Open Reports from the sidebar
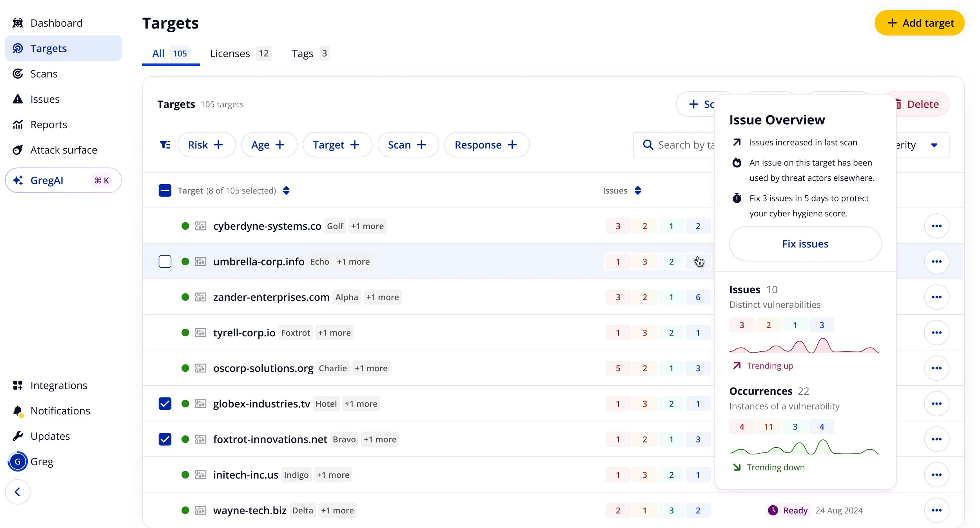This screenshot has width=980, height=528. pos(49,124)
